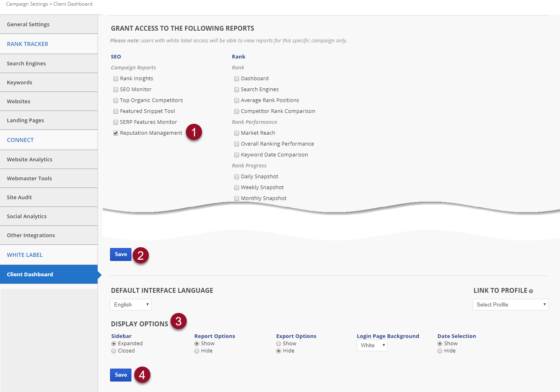560x392 pixels.
Task: Tick the Daily Snapshot checkbox
Action: [x=237, y=177]
